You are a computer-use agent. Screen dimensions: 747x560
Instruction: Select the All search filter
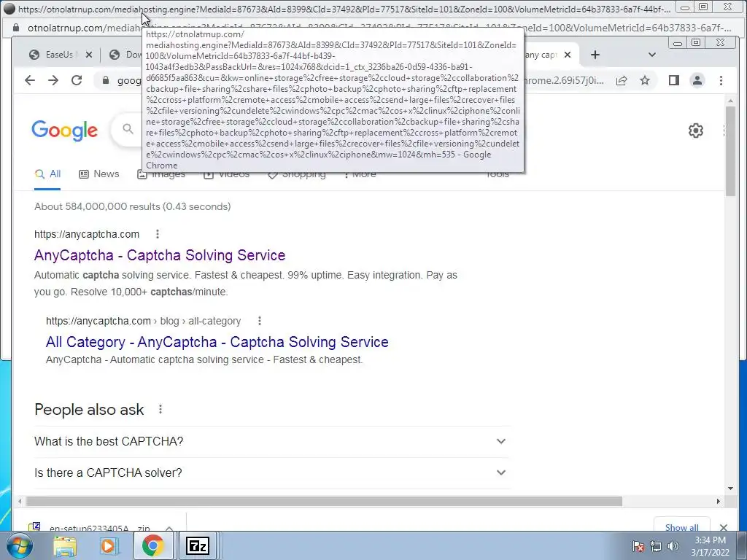coord(47,174)
